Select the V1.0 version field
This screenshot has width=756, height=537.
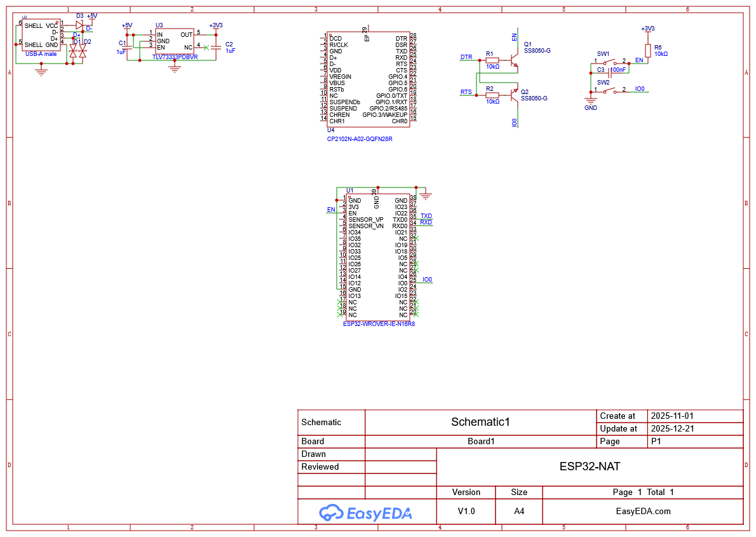coord(466,511)
